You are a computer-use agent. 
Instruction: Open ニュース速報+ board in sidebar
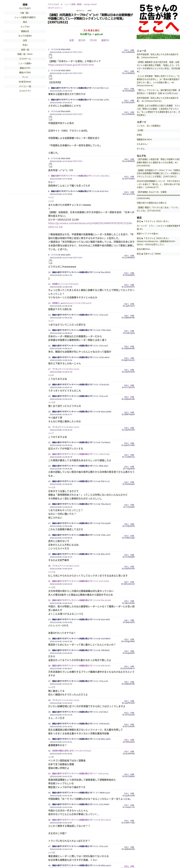(x=25, y=63)
